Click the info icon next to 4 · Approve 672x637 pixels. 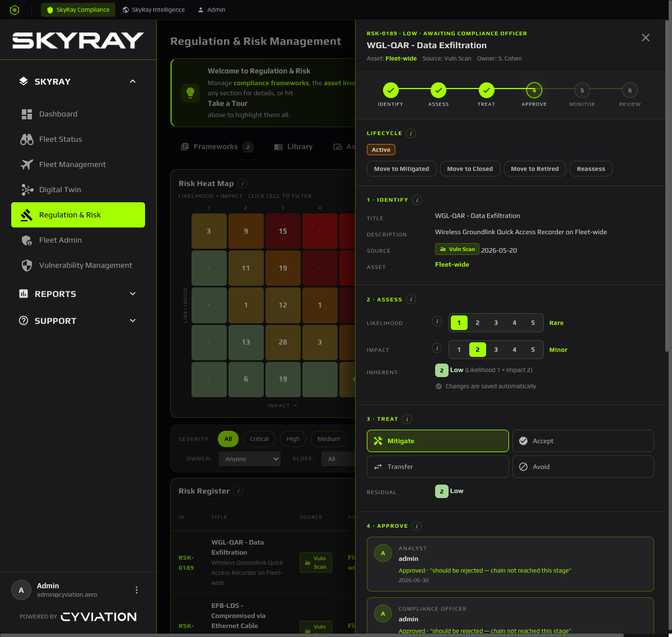click(417, 526)
